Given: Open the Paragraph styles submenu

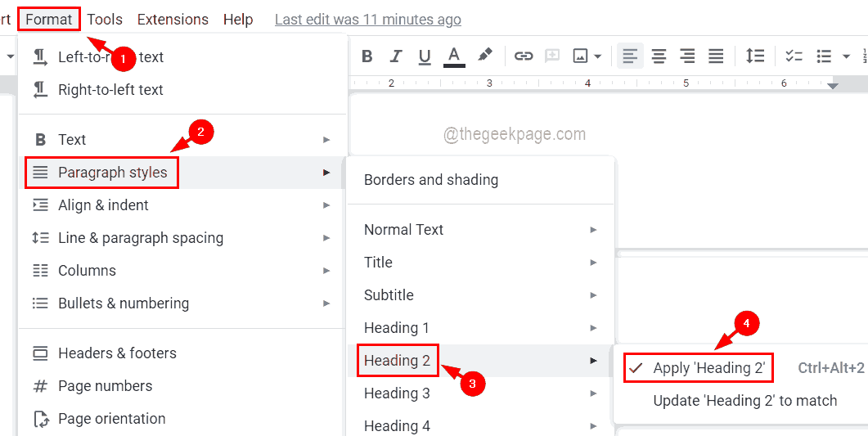Looking at the screenshot, I should tap(182, 173).
